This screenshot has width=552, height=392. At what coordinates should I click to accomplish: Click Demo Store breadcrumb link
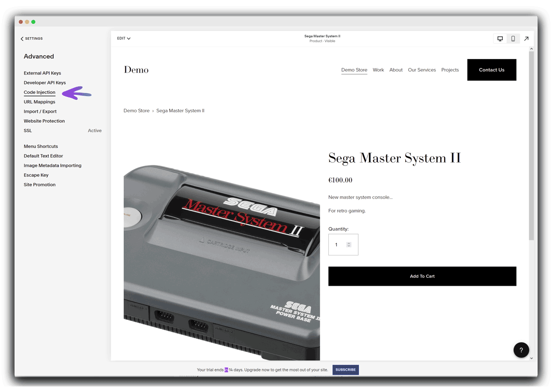coord(137,111)
